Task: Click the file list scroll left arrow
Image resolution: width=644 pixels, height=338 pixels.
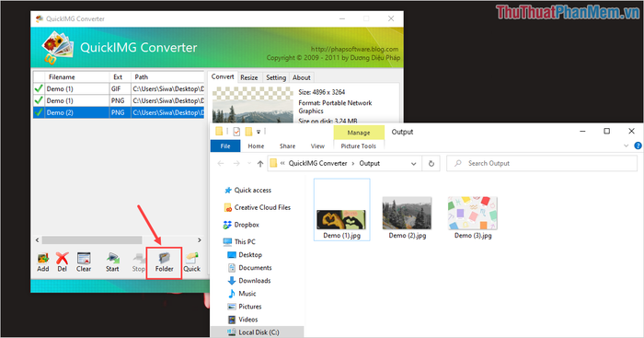Action: point(38,240)
